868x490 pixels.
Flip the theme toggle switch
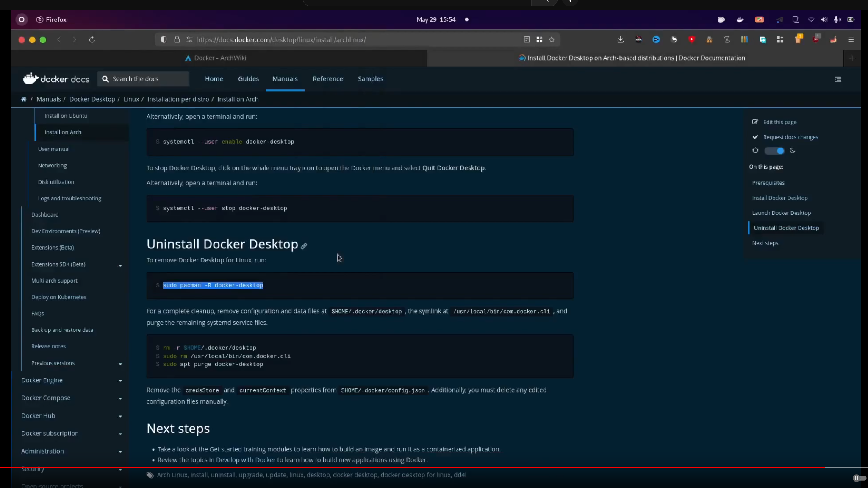pos(774,150)
